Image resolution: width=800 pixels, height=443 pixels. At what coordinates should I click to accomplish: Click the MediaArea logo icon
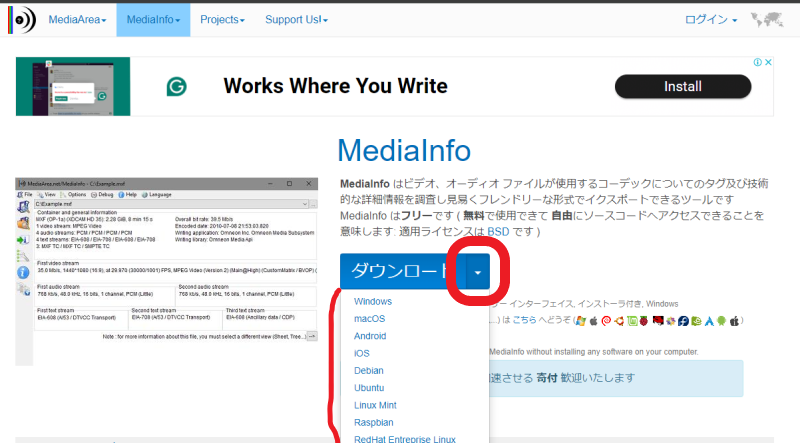pos(22,19)
